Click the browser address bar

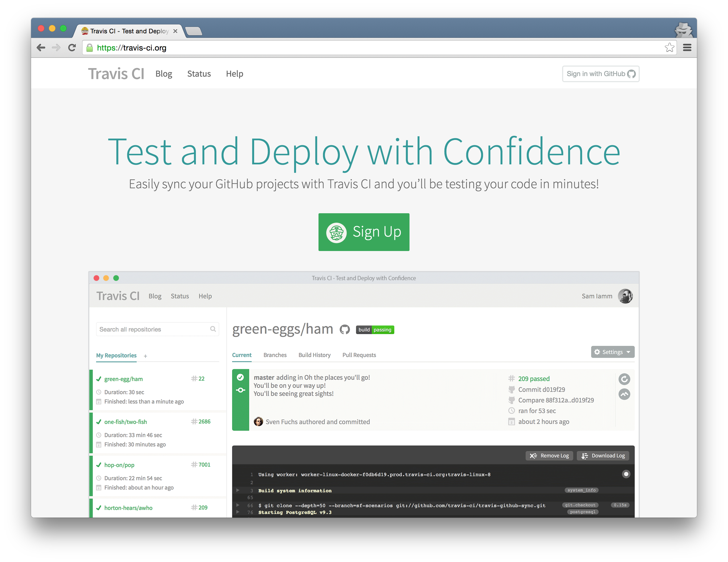click(367, 48)
